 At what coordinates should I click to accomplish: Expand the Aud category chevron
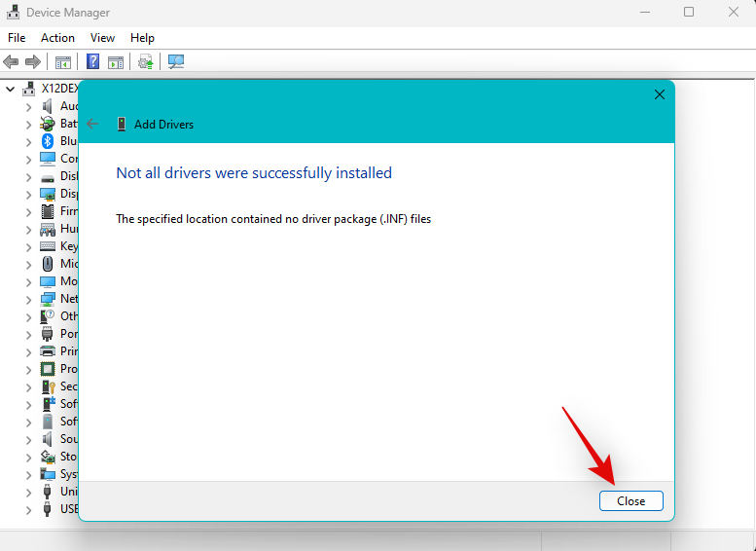28,107
